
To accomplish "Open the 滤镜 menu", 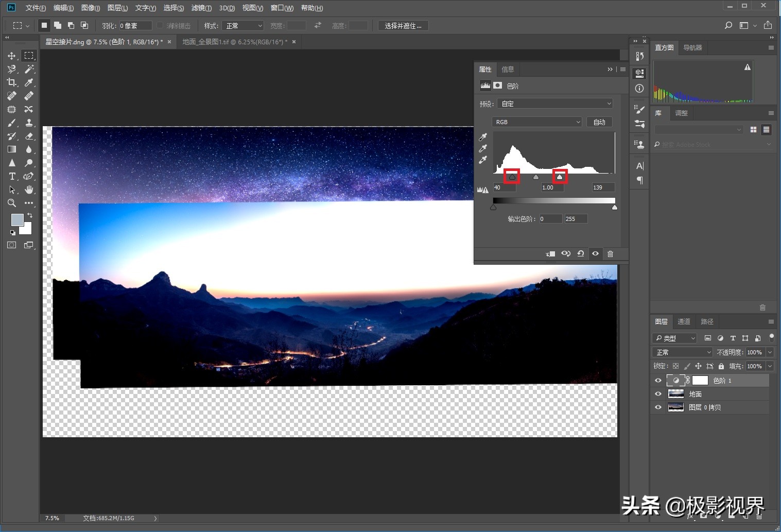I will pos(201,8).
